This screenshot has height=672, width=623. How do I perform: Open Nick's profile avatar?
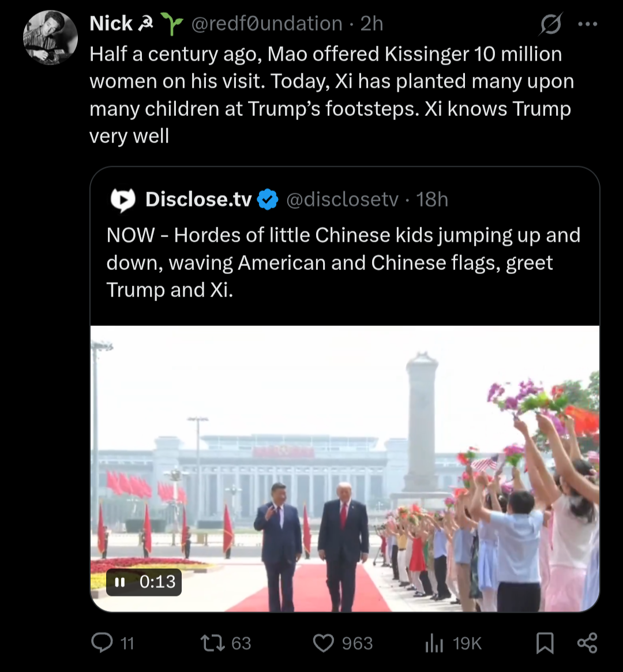pos(50,37)
